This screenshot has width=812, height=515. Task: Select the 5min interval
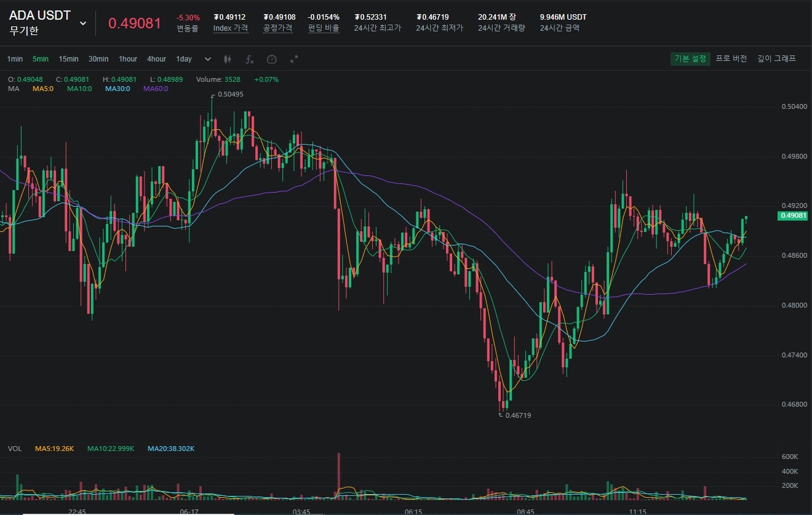[x=41, y=59]
